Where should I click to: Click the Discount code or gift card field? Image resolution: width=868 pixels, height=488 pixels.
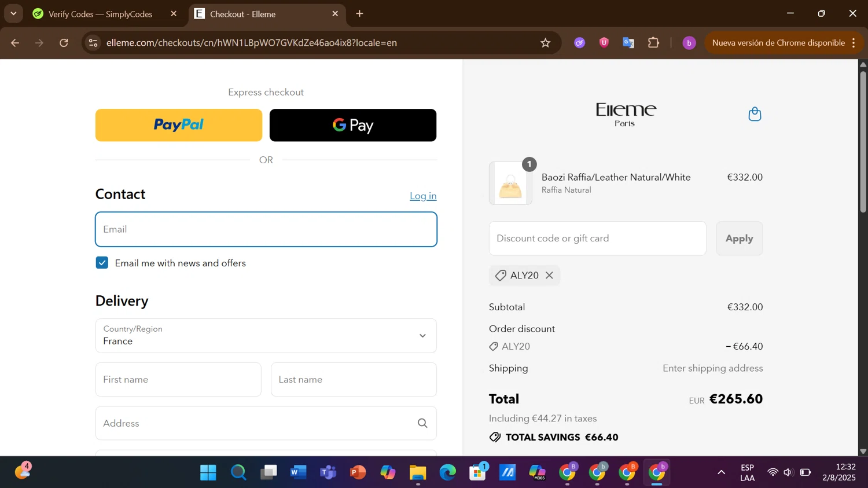pos(598,239)
